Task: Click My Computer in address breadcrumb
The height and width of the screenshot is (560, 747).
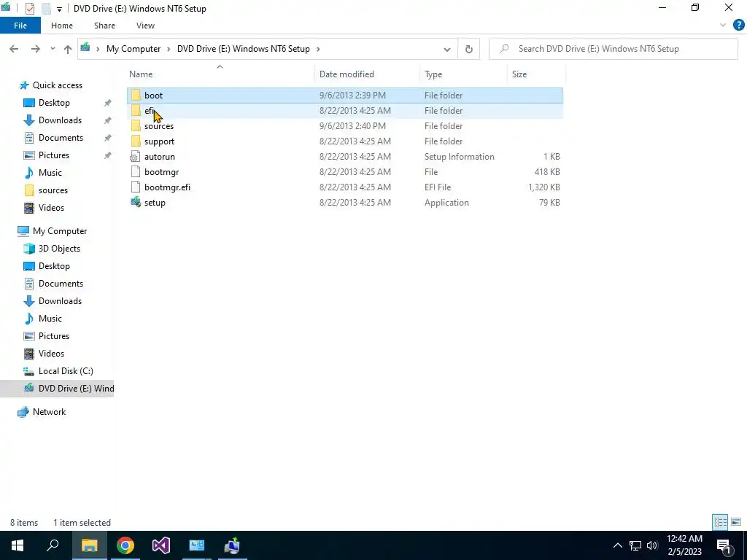Action: click(x=133, y=49)
